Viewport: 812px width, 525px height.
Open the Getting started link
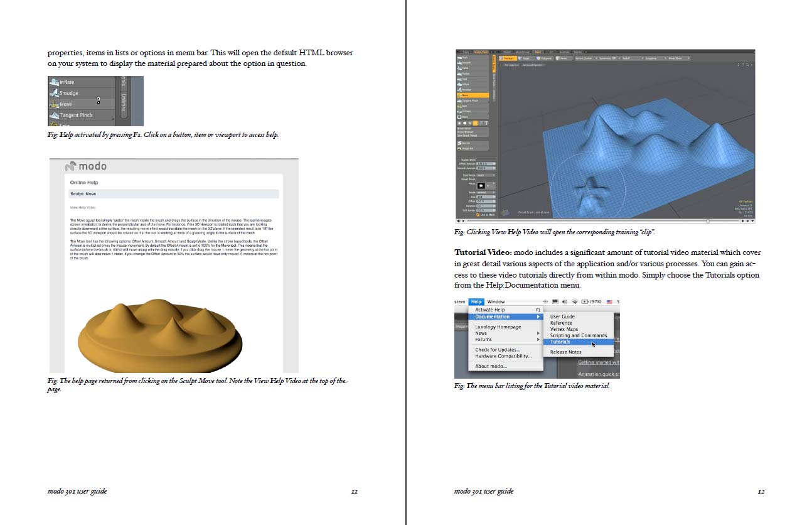click(599, 362)
